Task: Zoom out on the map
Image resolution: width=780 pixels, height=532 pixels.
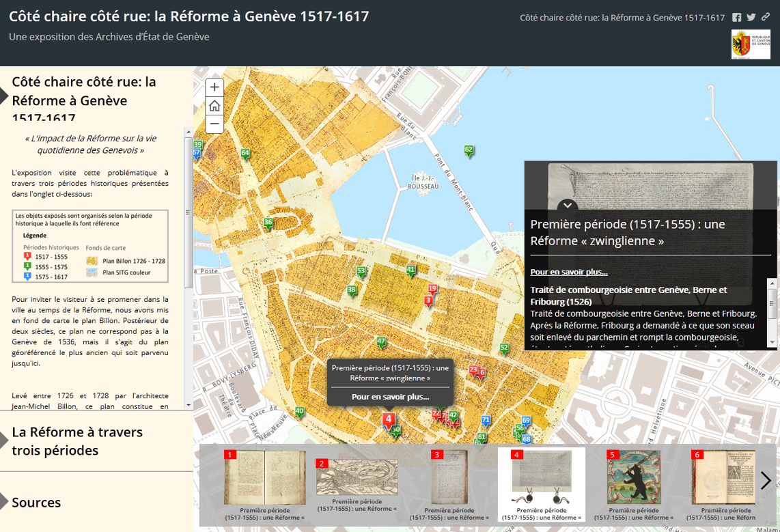Action: tap(214, 124)
